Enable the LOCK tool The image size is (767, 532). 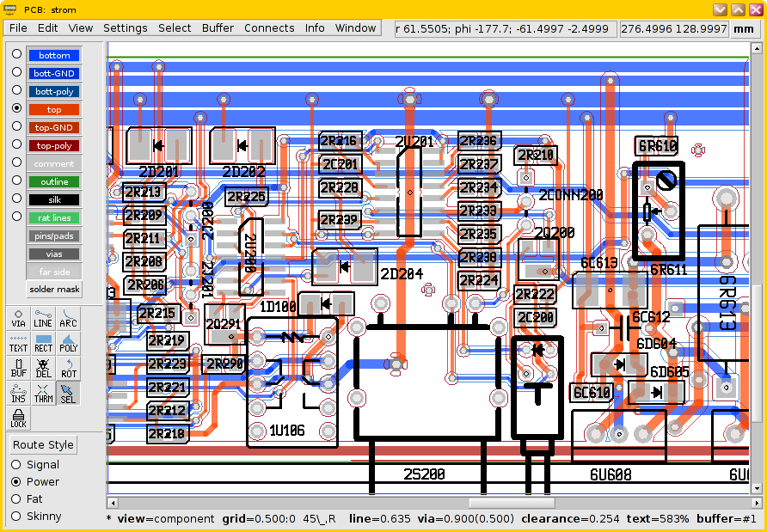[17, 419]
